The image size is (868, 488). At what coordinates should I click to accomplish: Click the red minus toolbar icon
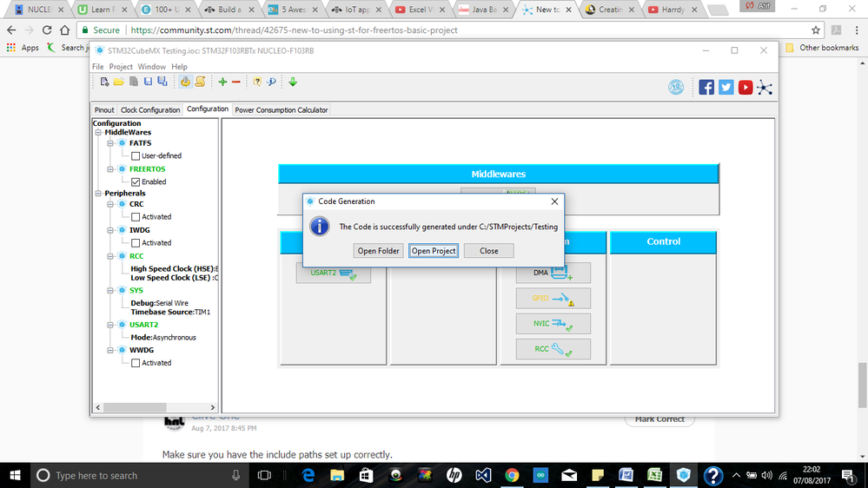tap(236, 82)
